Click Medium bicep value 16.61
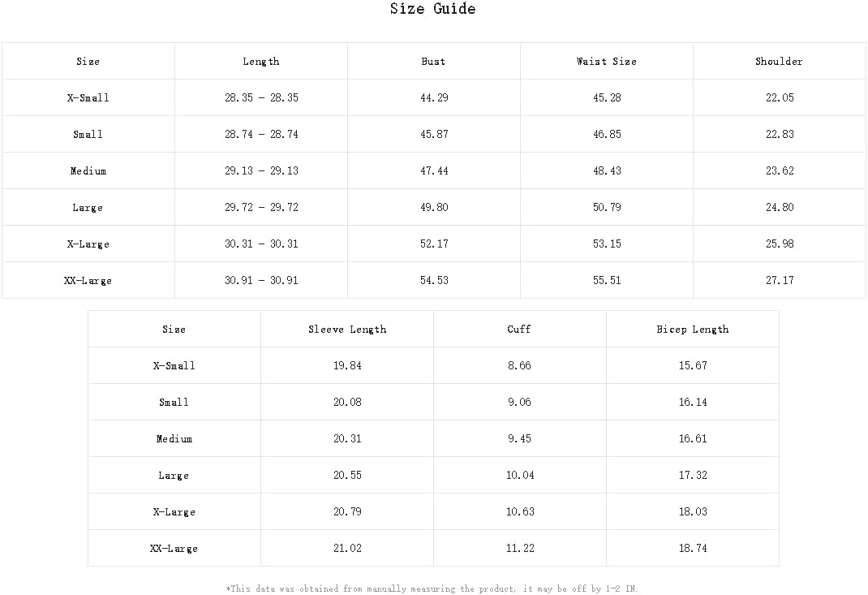The height and width of the screenshot is (595, 868). 693,439
